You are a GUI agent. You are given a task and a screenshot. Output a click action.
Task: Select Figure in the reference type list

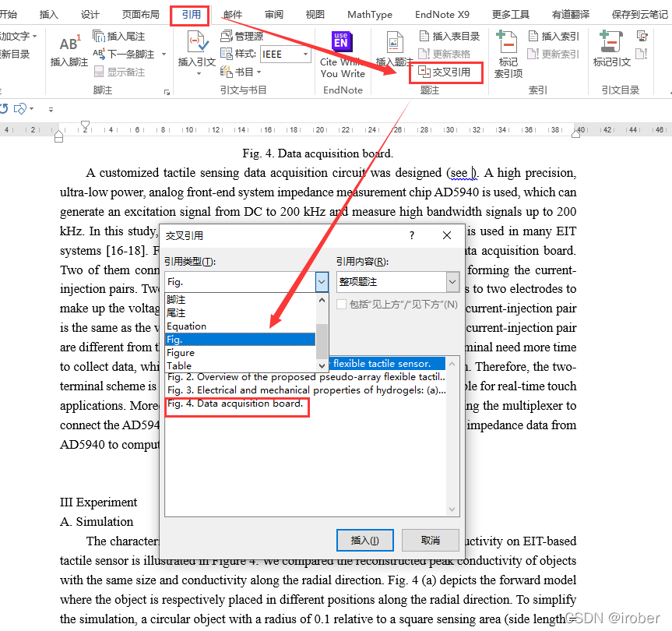(x=240, y=353)
